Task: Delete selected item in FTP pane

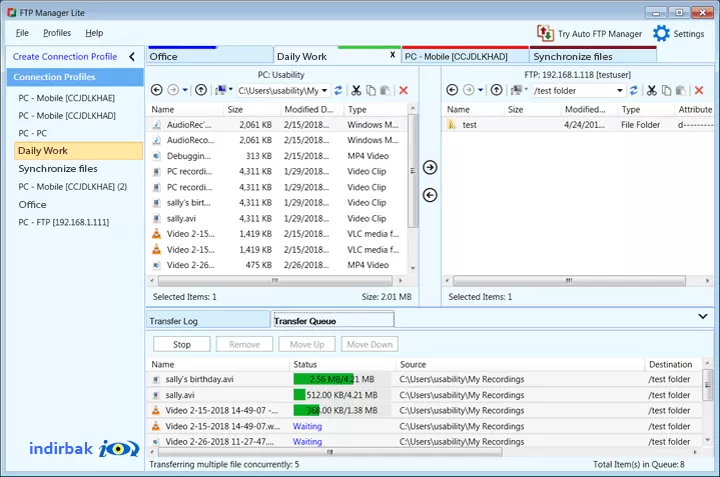Action: pyautogui.click(x=699, y=90)
